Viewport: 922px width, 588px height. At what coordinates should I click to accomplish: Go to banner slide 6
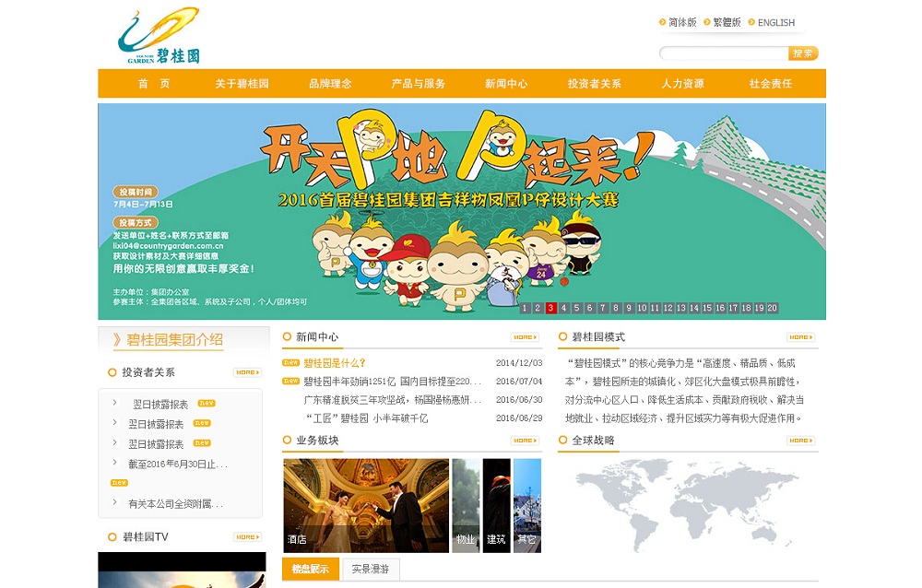pyautogui.click(x=590, y=308)
